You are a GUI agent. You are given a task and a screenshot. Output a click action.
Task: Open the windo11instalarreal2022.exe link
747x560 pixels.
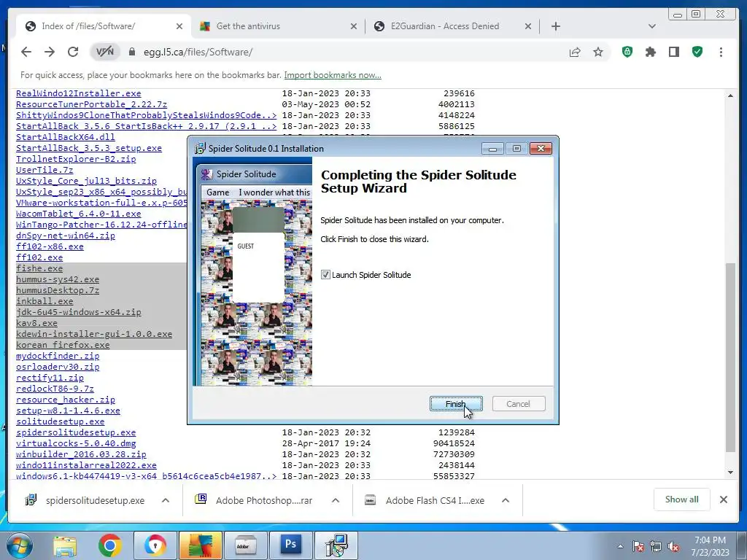86,465
